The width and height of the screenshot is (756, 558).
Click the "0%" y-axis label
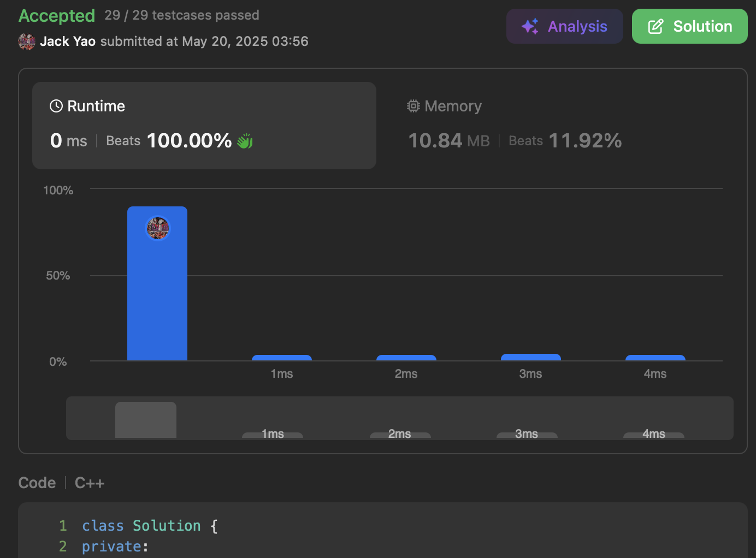click(58, 362)
